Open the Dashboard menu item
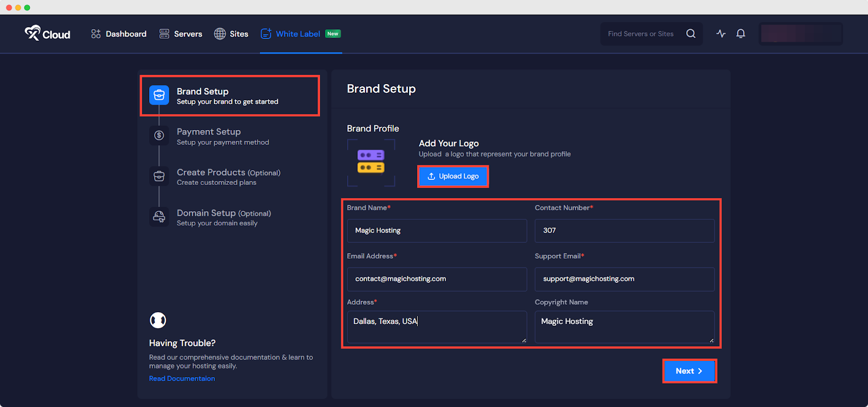 point(119,34)
